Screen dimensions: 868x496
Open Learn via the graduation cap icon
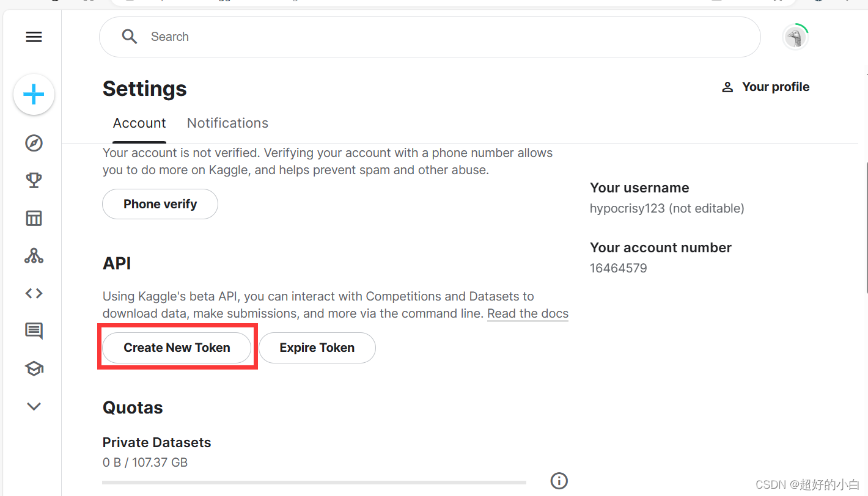pyautogui.click(x=34, y=368)
